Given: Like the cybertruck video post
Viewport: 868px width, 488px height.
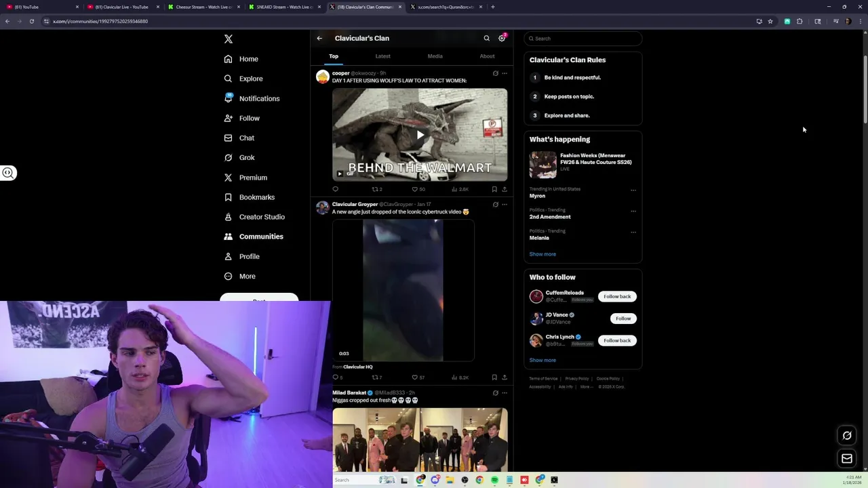Looking at the screenshot, I should 418,378.
